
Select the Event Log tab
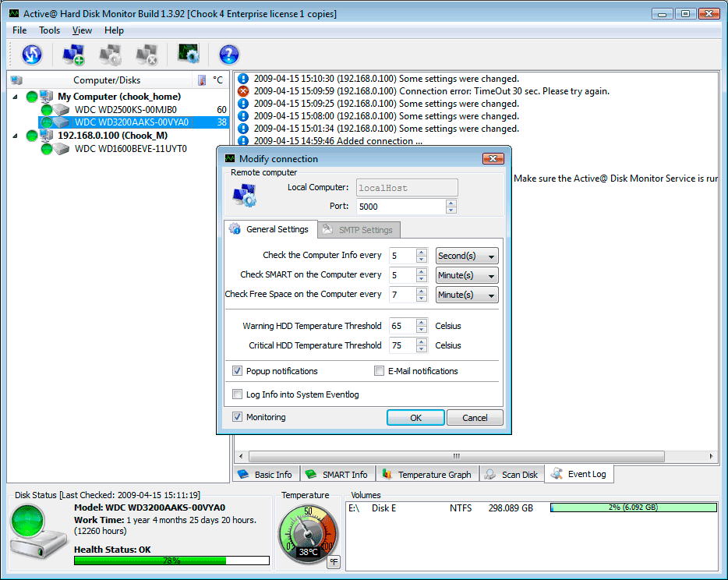click(x=579, y=474)
